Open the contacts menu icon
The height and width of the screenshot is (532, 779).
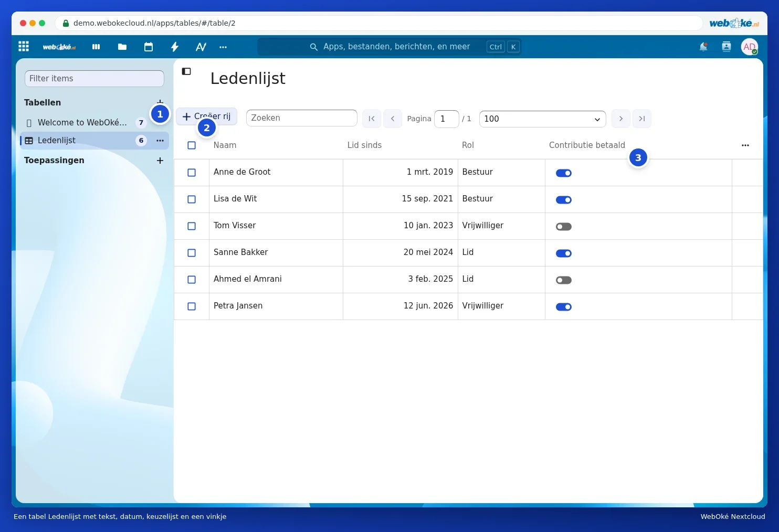727,47
